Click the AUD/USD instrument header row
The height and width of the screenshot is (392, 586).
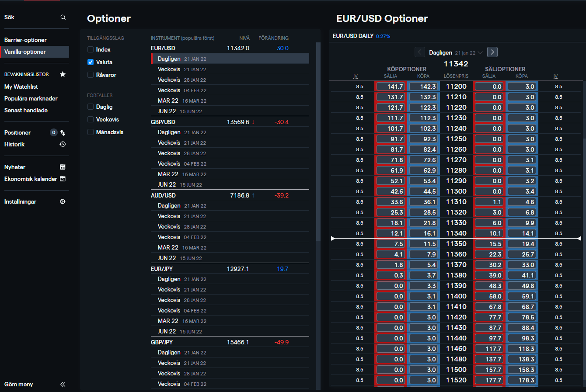pyautogui.click(x=230, y=195)
